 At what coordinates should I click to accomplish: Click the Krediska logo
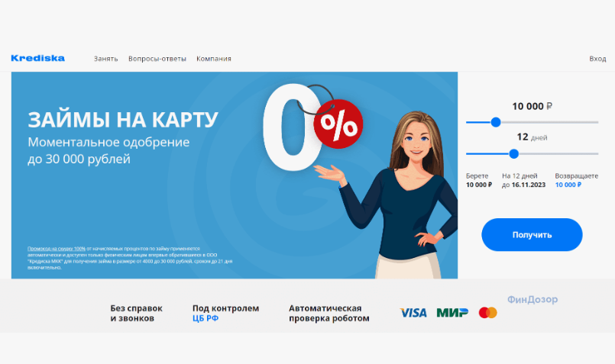coord(38,59)
